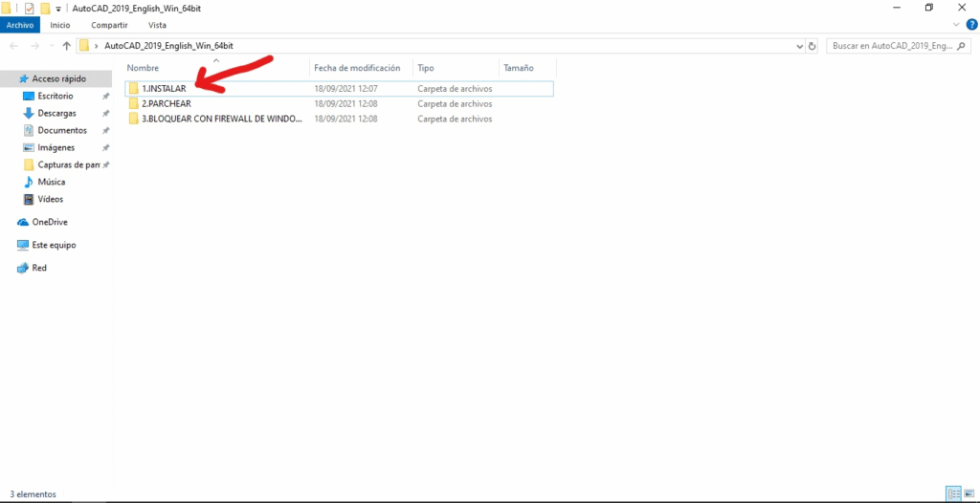Select the 1.INSTALAR folder
Image resolution: width=980 pixels, height=503 pixels.
click(x=340, y=89)
